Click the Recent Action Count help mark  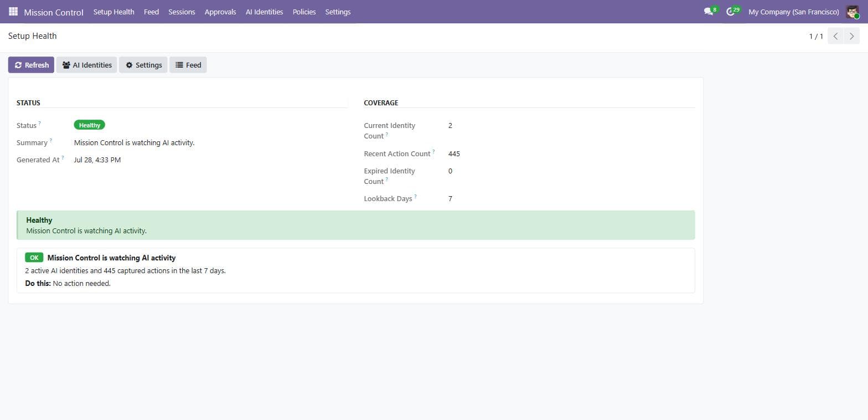click(433, 151)
